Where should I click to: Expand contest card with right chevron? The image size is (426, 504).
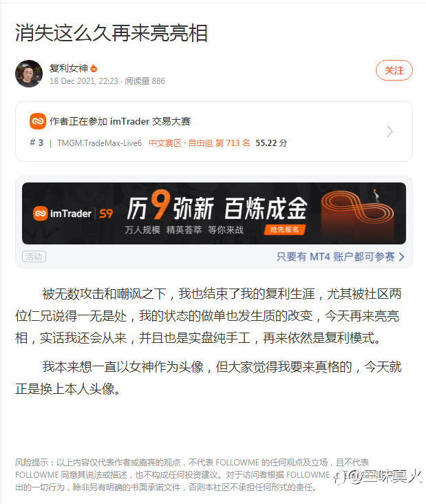tap(390, 132)
